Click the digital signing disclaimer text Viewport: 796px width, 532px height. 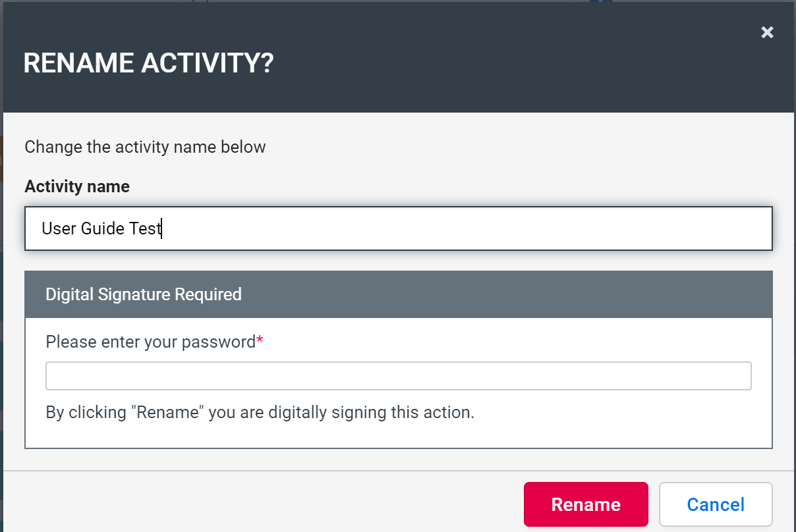click(260, 413)
